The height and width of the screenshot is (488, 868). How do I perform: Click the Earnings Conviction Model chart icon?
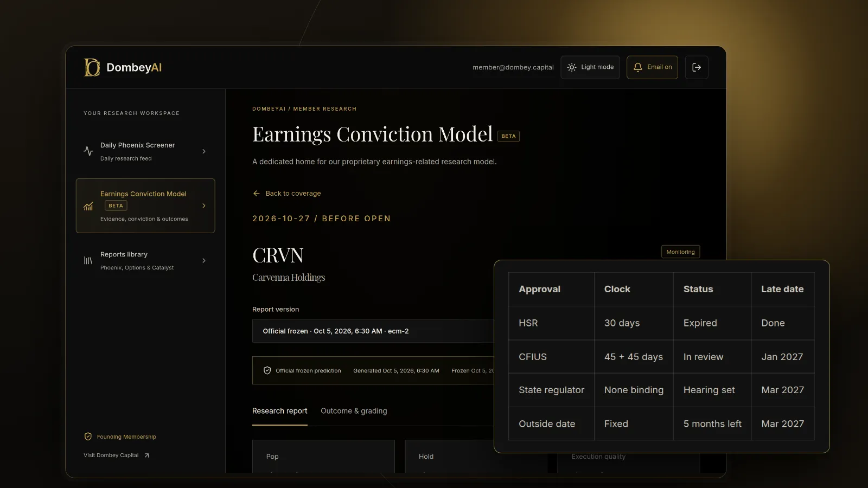coord(88,206)
